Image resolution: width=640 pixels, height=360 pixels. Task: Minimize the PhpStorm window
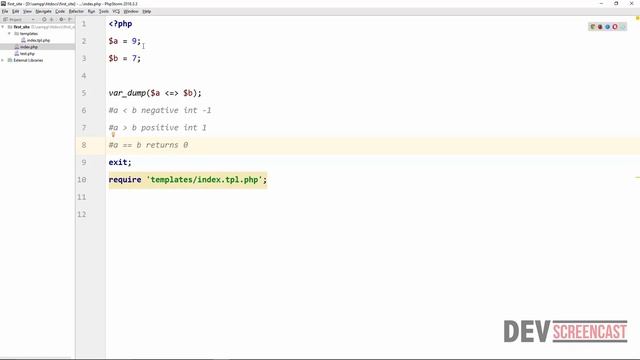(601, 3)
